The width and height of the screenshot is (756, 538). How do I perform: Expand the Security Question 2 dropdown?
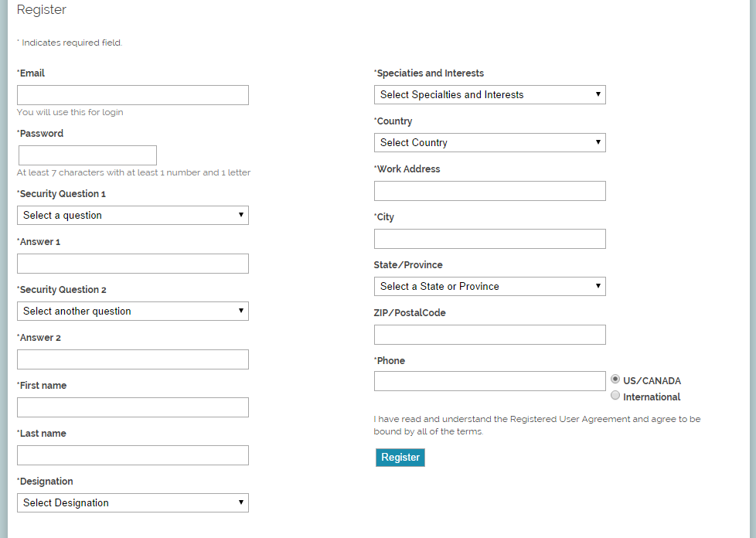[x=133, y=312]
